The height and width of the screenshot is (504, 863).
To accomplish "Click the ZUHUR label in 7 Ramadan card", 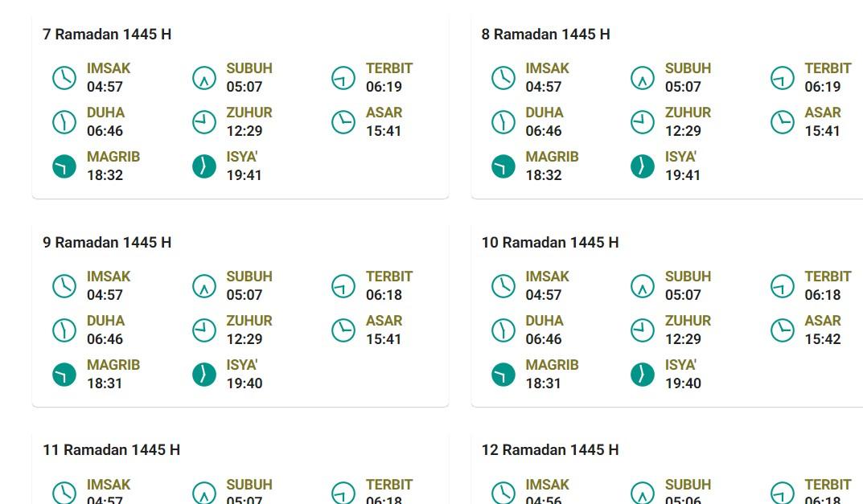I will [249, 113].
